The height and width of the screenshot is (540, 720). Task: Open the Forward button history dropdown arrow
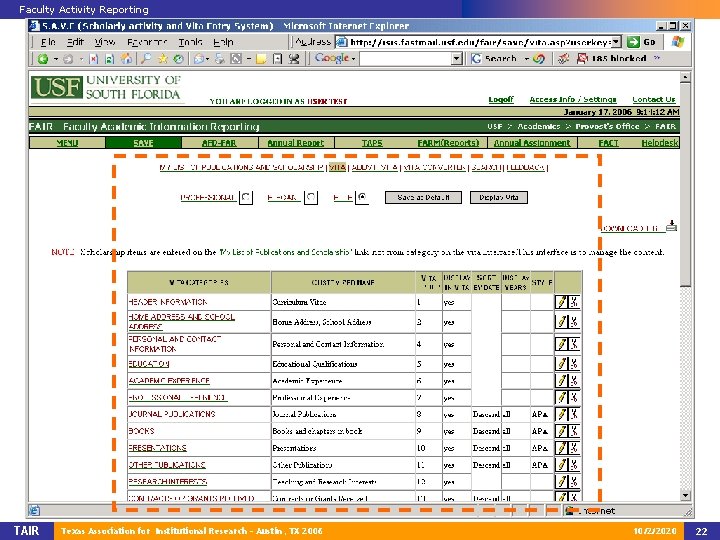pos(80,59)
